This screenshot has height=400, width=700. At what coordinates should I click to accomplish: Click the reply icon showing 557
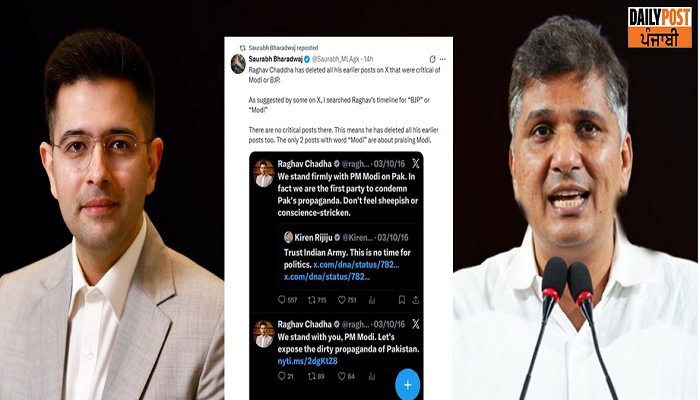coord(283,299)
